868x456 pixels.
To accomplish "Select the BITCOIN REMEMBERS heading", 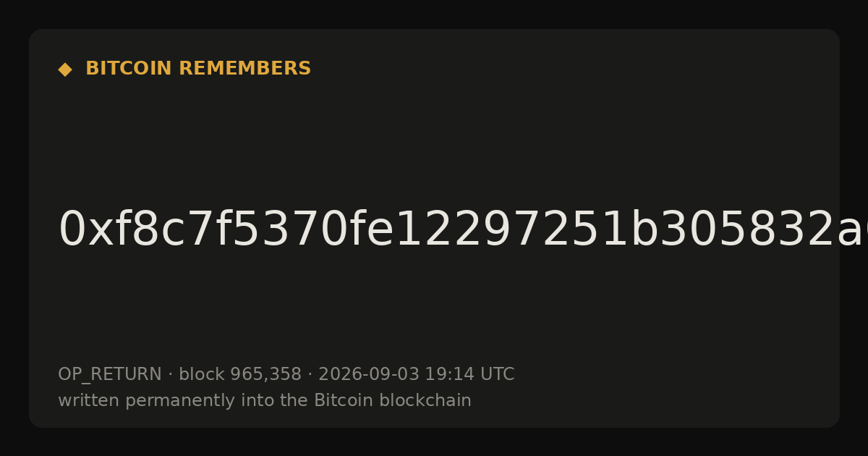I will 198,69.
